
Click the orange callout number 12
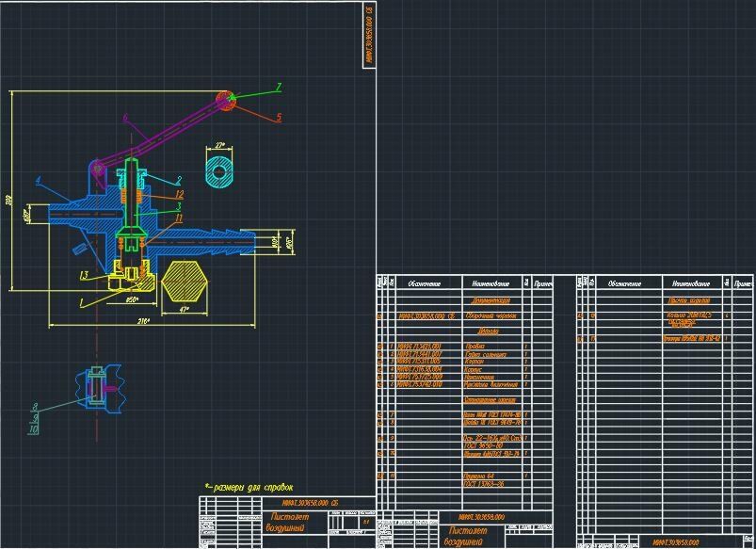pos(180,194)
